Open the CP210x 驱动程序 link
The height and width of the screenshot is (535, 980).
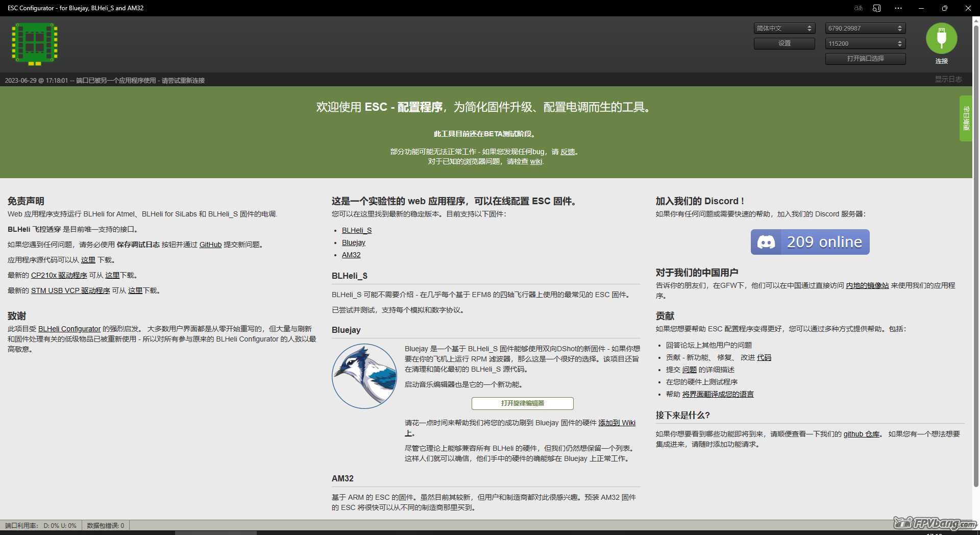tap(59, 275)
